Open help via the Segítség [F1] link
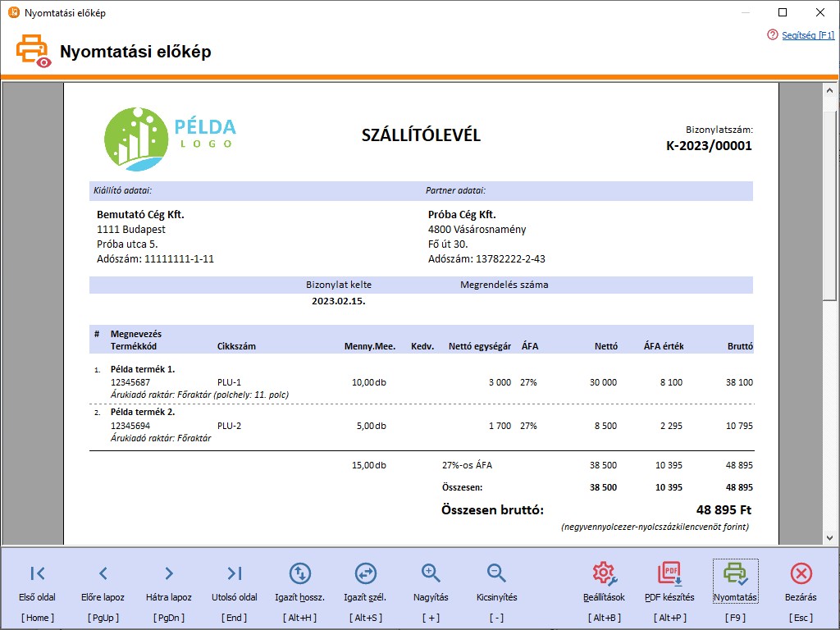 click(808, 36)
